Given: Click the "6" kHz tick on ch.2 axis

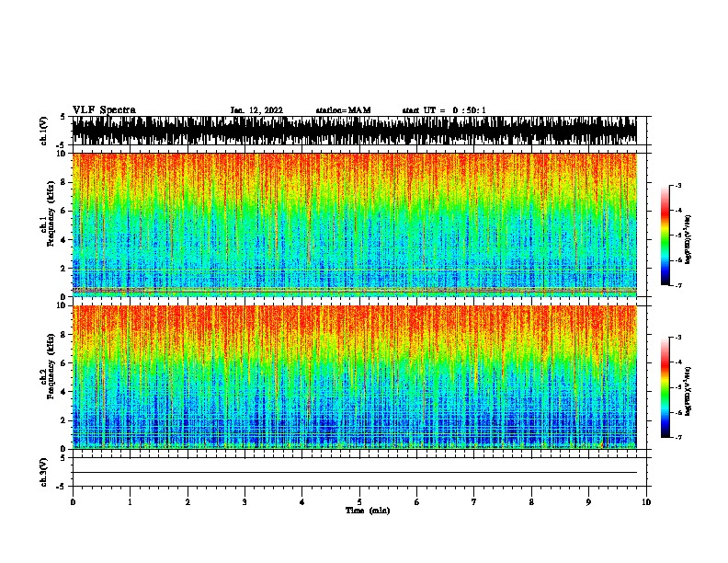Looking at the screenshot, I should (63, 363).
